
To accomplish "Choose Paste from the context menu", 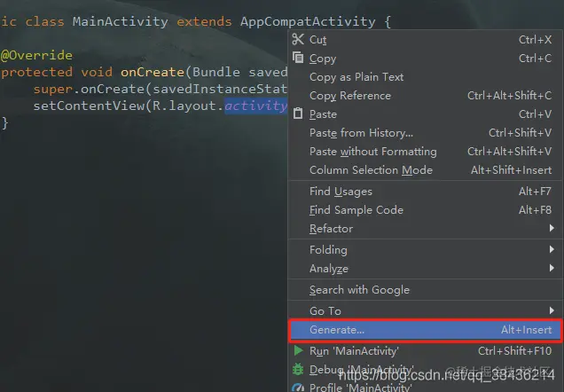I will click(x=426, y=114).
